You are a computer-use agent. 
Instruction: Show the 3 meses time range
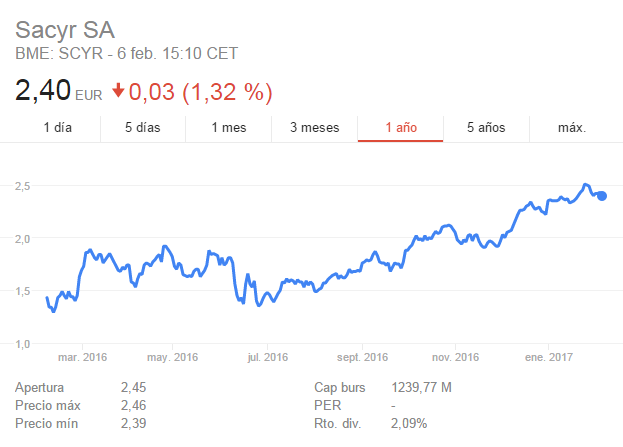click(314, 128)
